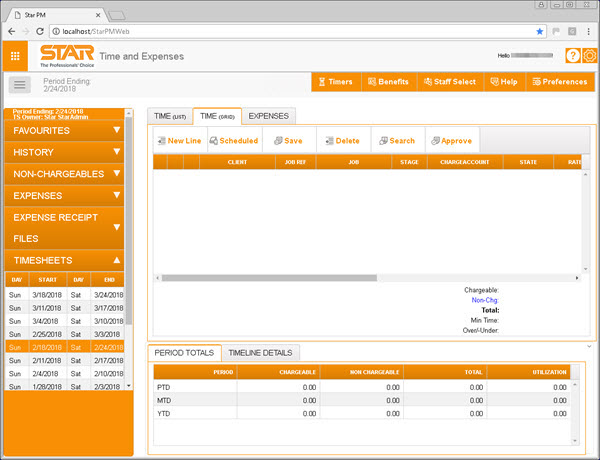
Task: Click the Help toolbar button
Action: [504, 82]
